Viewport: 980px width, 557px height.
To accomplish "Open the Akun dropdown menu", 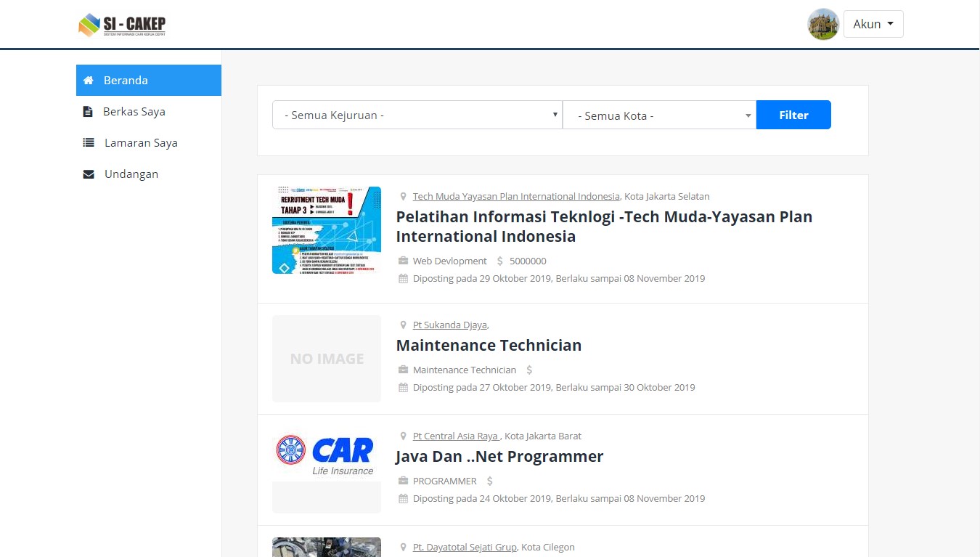I will (873, 24).
